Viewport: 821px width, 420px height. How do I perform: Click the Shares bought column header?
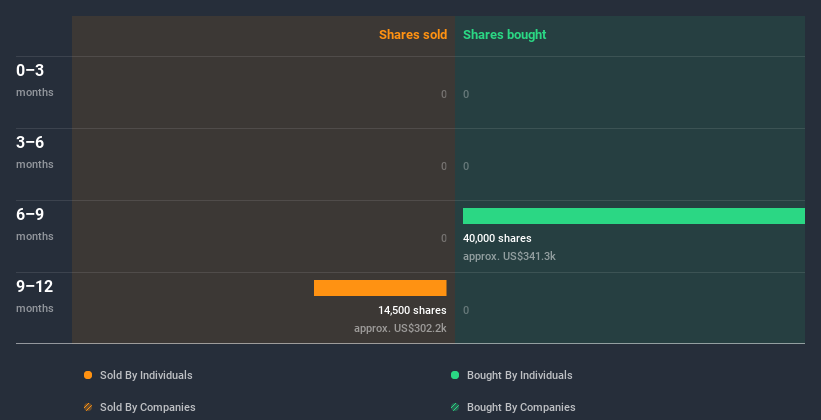click(x=504, y=35)
